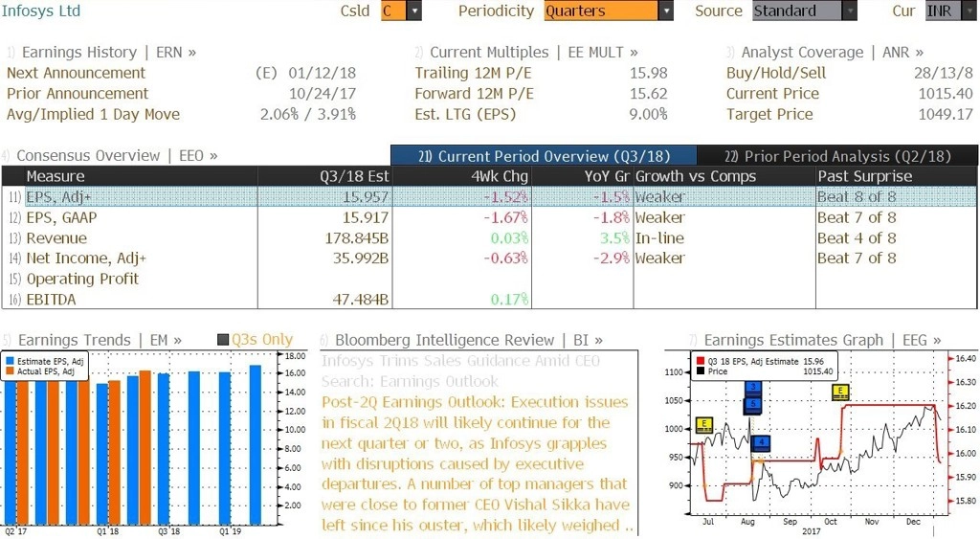Click the Current Price value 1015.40
This screenshot has width=980, height=539.
946,94
